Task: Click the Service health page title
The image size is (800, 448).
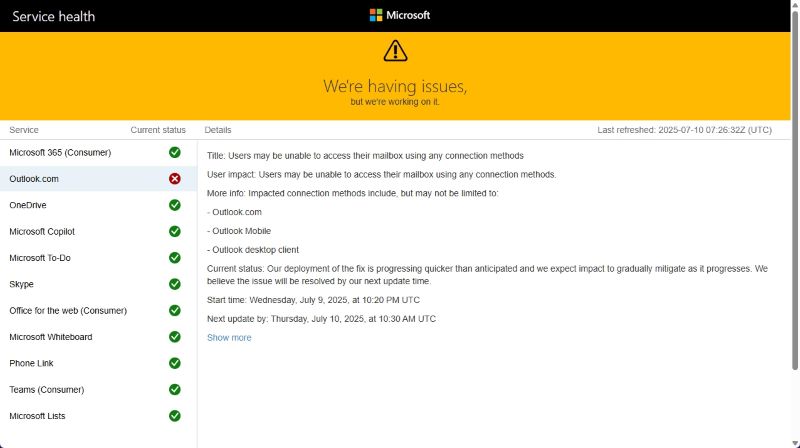Action: coord(54,16)
